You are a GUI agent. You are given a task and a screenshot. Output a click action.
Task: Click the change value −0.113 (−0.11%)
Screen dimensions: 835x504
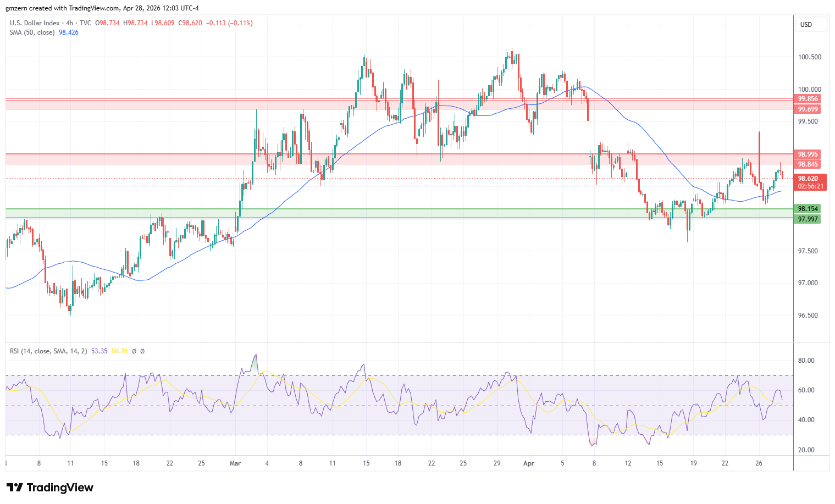click(229, 23)
